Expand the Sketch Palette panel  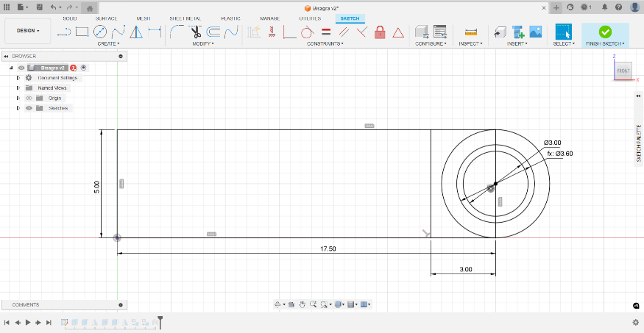point(638,96)
